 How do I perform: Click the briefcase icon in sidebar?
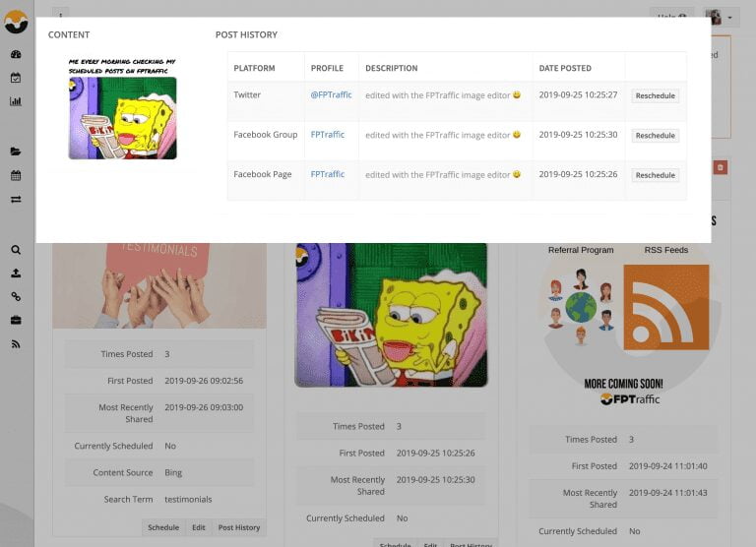point(16,320)
